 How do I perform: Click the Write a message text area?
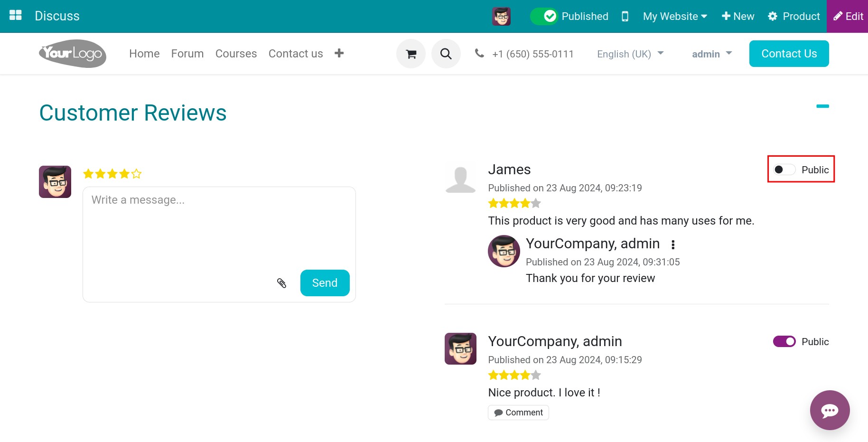click(x=218, y=228)
